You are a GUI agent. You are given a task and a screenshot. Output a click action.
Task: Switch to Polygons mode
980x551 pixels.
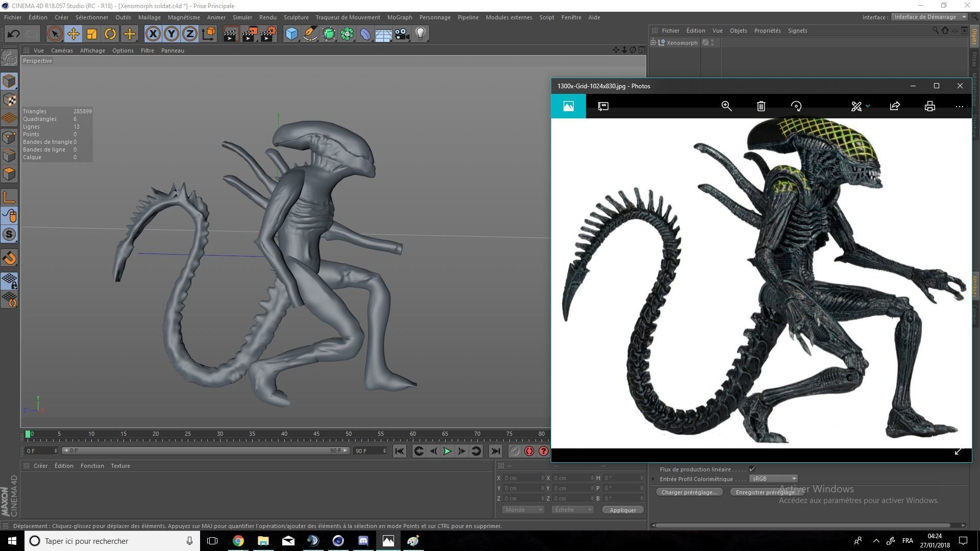tap(9, 174)
